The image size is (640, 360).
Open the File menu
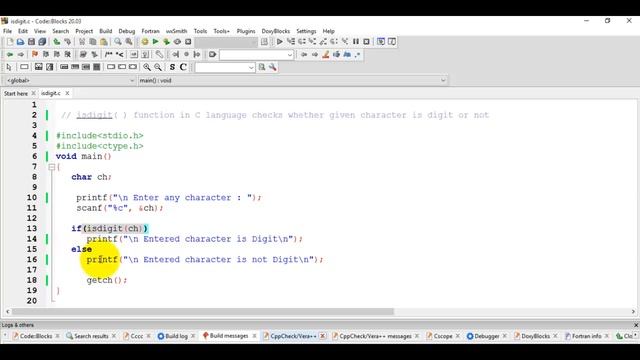(7, 31)
